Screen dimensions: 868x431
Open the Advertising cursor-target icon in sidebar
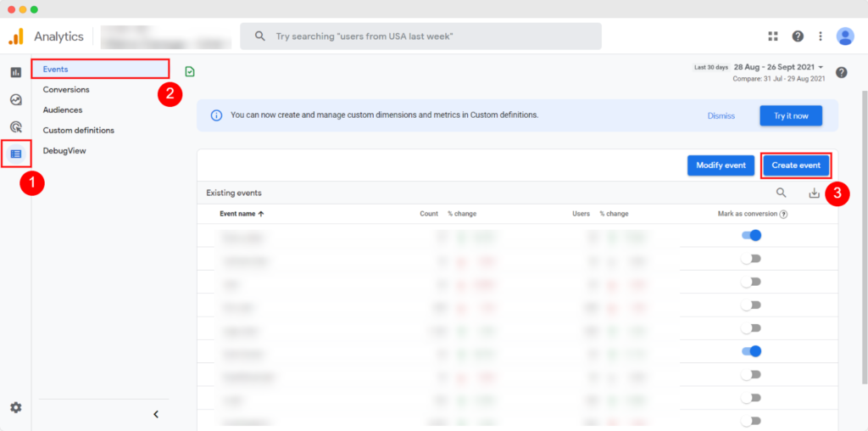tap(16, 127)
